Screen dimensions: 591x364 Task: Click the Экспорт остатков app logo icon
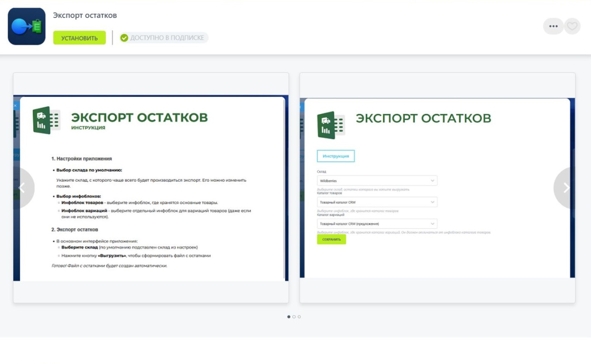(x=27, y=26)
